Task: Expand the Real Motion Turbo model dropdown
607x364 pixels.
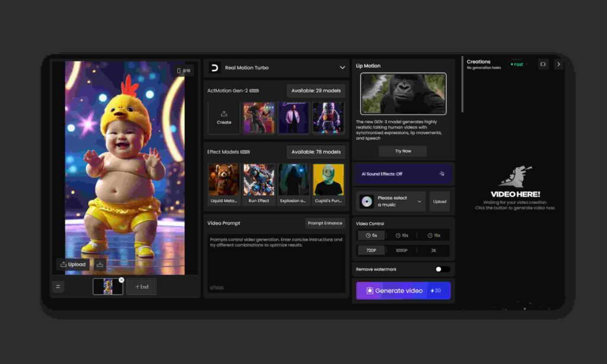Action: click(342, 68)
